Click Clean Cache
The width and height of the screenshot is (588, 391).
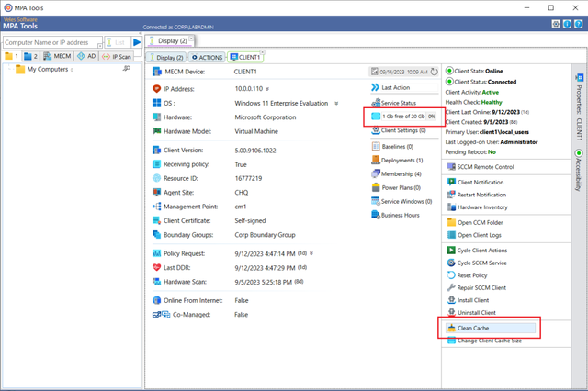pyautogui.click(x=491, y=328)
